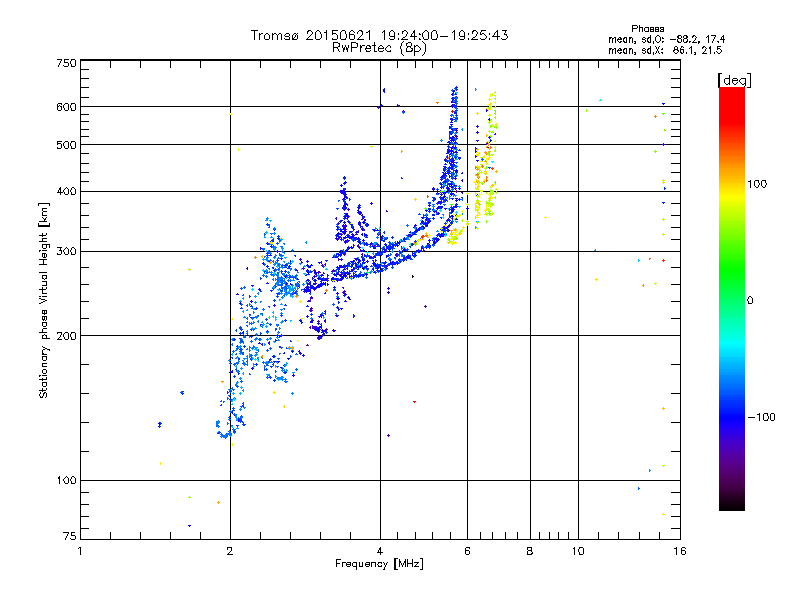Click the x-axis tick label '4'
800x600 pixels.
(x=380, y=551)
